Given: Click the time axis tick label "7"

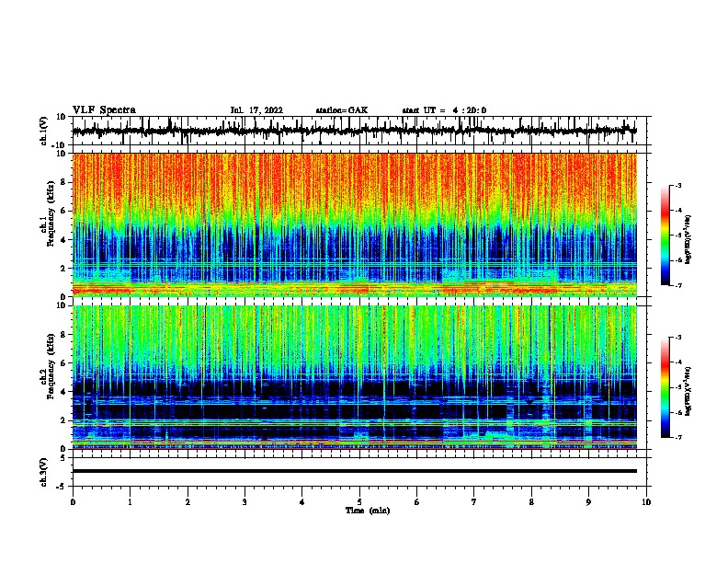Looking at the screenshot, I should coord(474,502).
